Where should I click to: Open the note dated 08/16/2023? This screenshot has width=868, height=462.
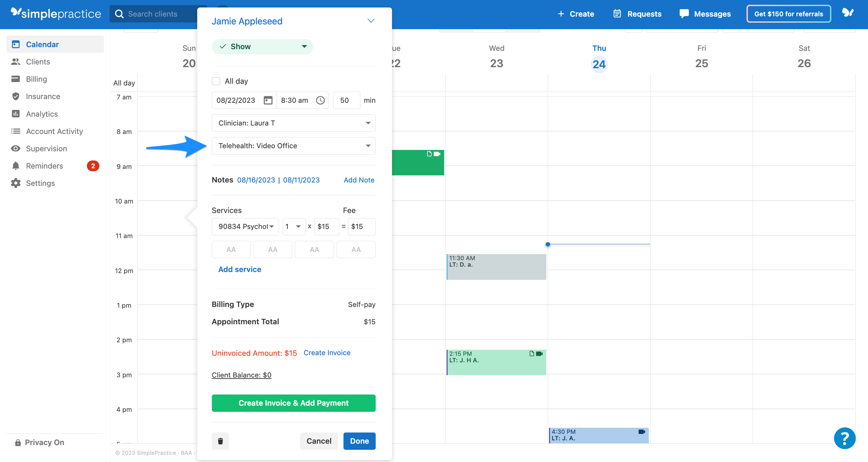click(256, 180)
